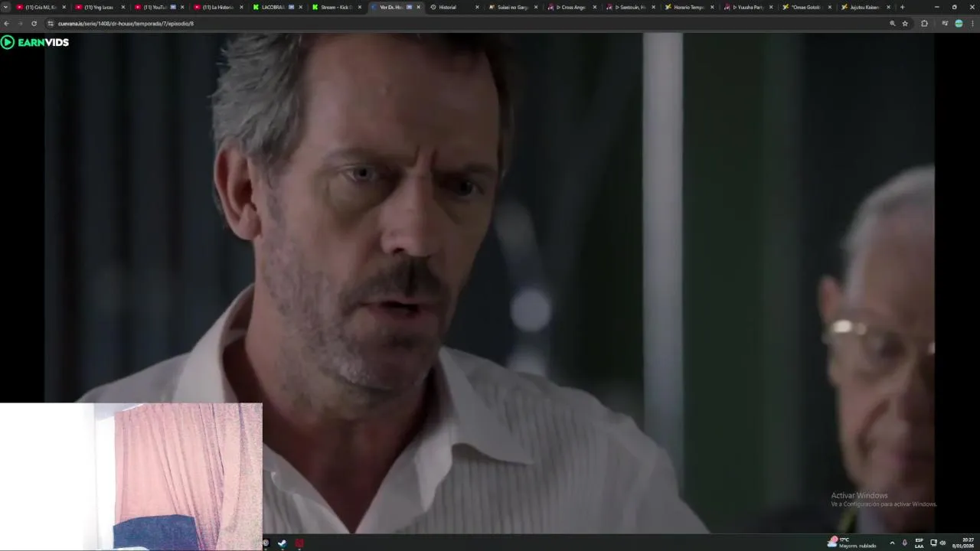Show hidden system tray icons

892,543
